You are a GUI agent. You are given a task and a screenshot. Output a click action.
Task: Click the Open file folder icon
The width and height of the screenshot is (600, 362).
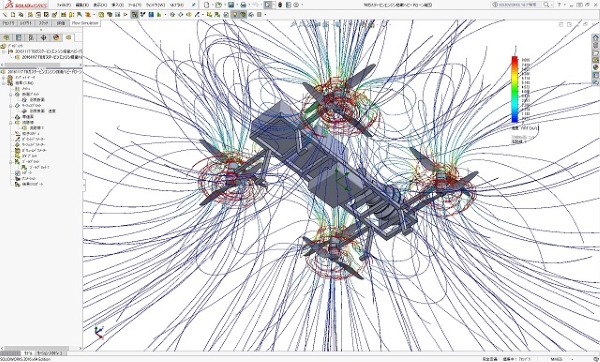[x=218, y=5]
